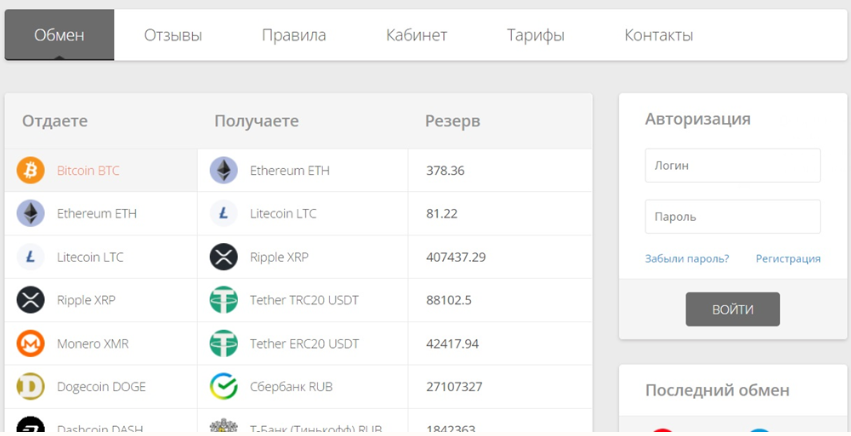Click the Ripple XRP icon in Отдаете column
This screenshot has height=436, width=851.
tap(31, 300)
